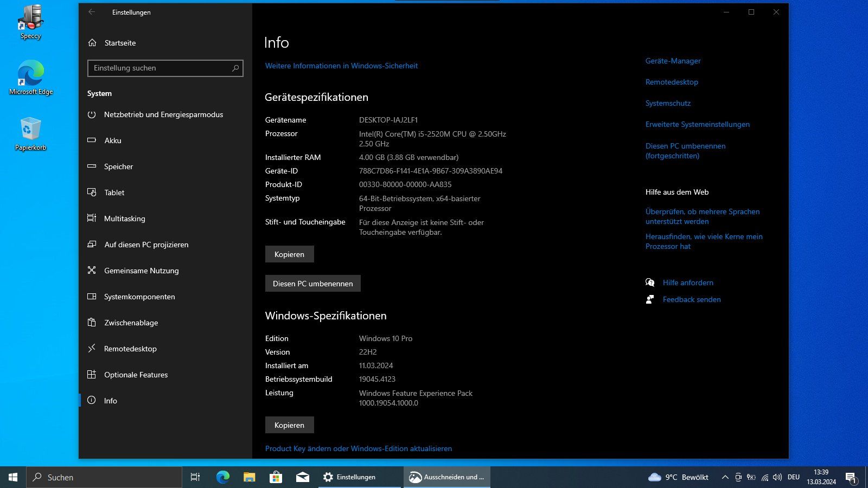868x488 pixels.
Task: Click the Gerätename value DESKTOP-IAJ2LF1
Action: [388, 120]
